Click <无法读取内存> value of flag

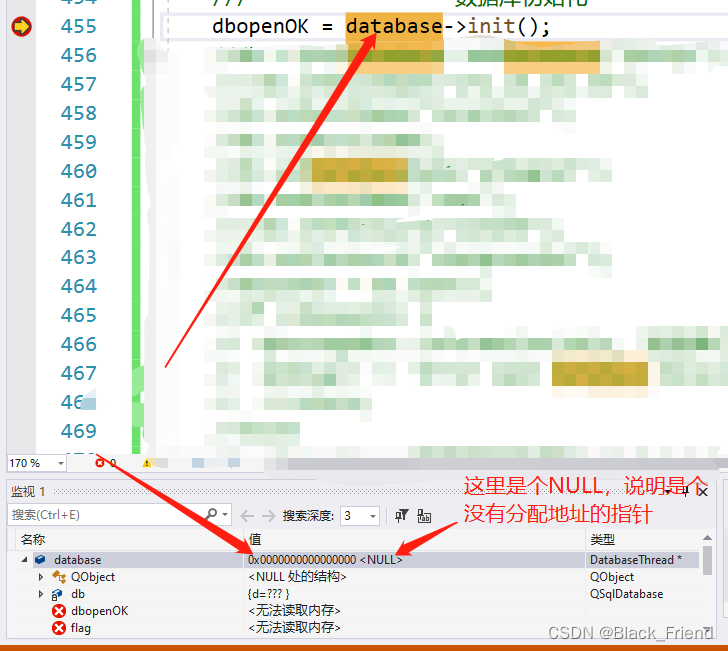point(294,628)
